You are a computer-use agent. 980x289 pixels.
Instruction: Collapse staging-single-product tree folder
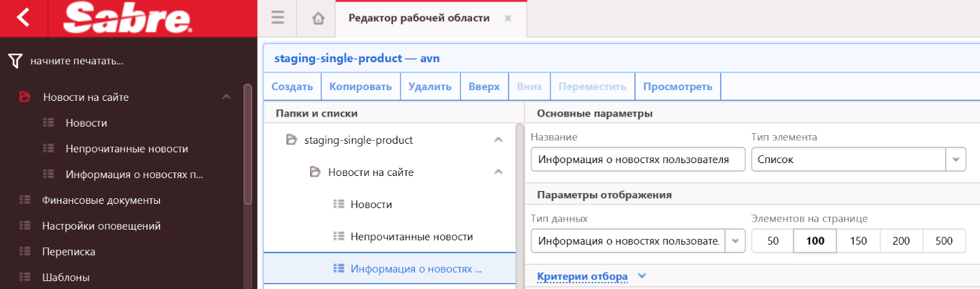[499, 140]
